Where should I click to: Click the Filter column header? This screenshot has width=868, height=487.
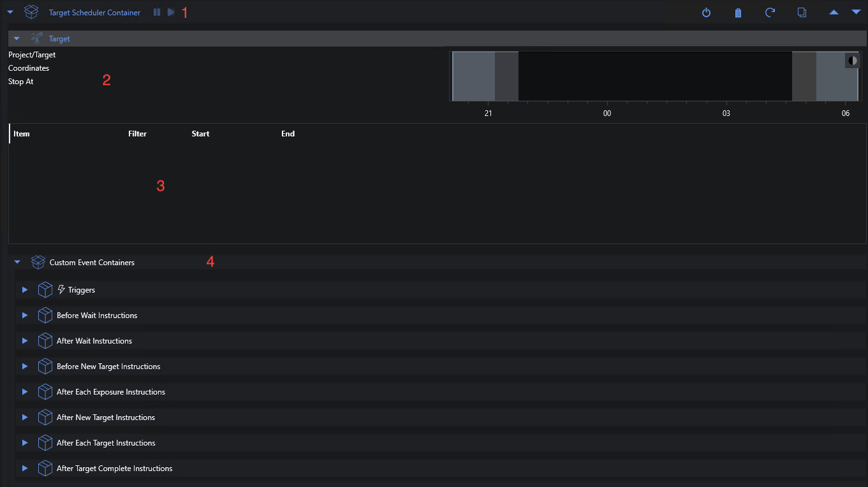pos(137,134)
